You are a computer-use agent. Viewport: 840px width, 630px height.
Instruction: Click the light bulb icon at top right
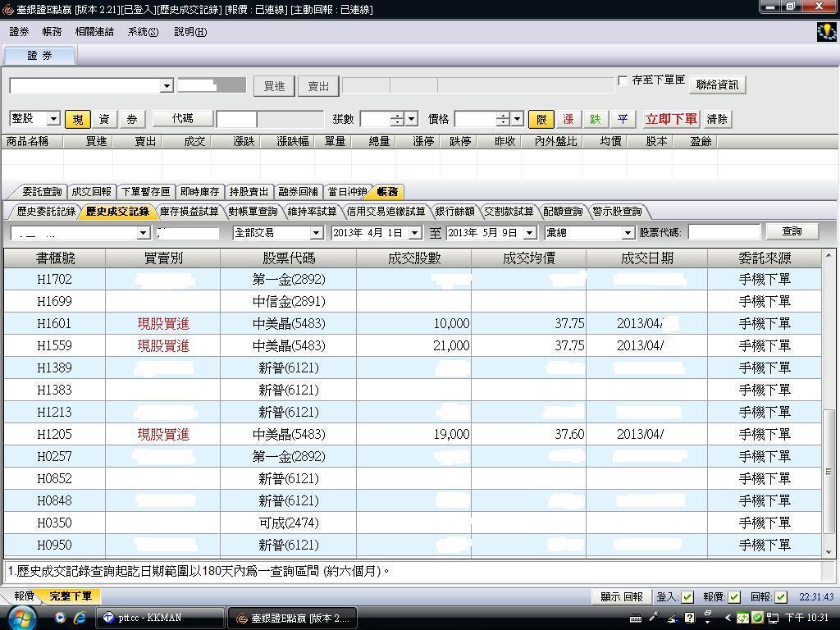(x=827, y=32)
